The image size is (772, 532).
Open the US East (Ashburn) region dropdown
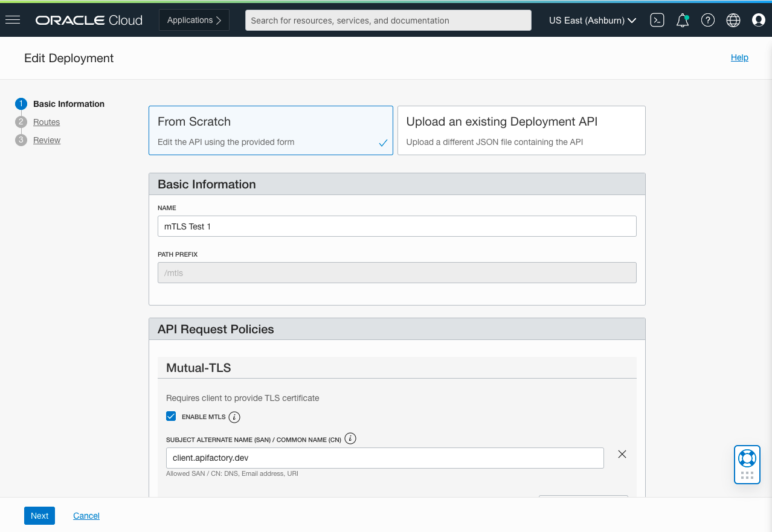(x=592, y=20)
